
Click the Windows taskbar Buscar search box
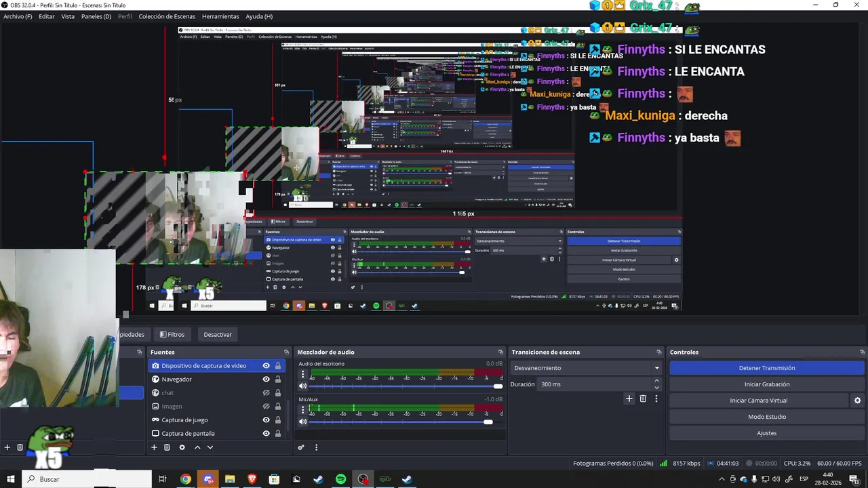[x=87, y=479]
